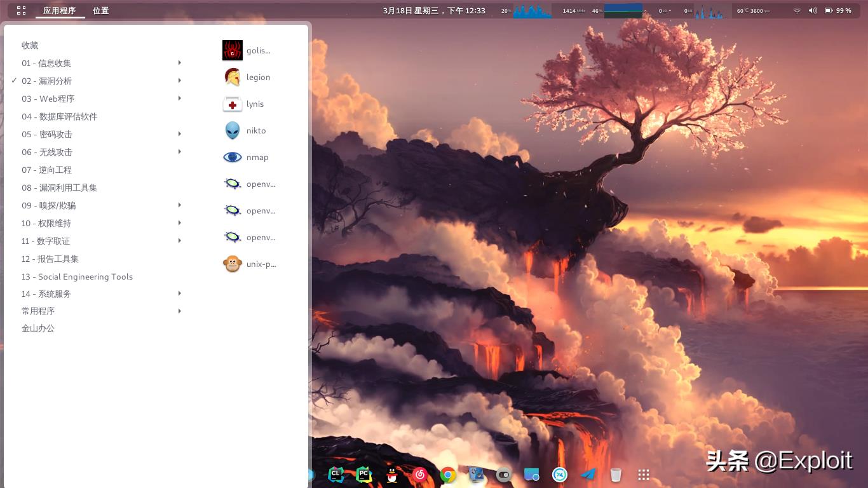The height and width of the screenshot is (488, 868).
Task: Open the lynis audit tool
Action: 249,104
